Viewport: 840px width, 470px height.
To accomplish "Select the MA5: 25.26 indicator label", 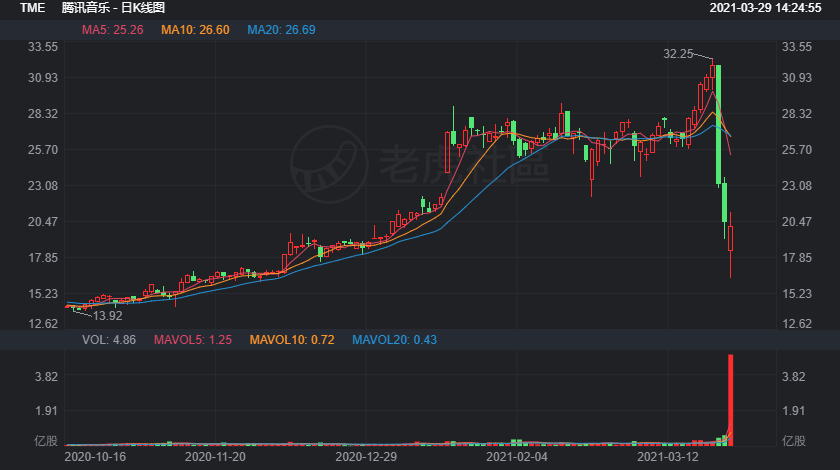I will click(x=112, y=30).
